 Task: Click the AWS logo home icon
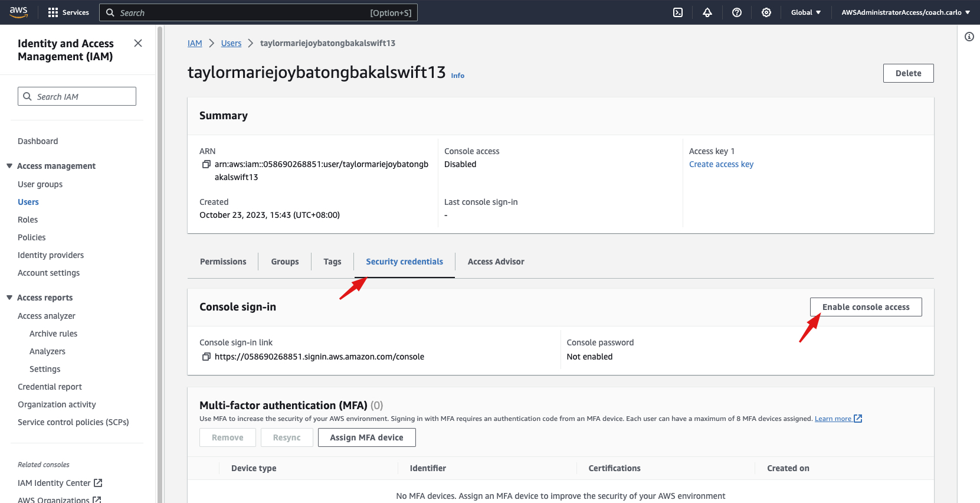tap(19, 12)
